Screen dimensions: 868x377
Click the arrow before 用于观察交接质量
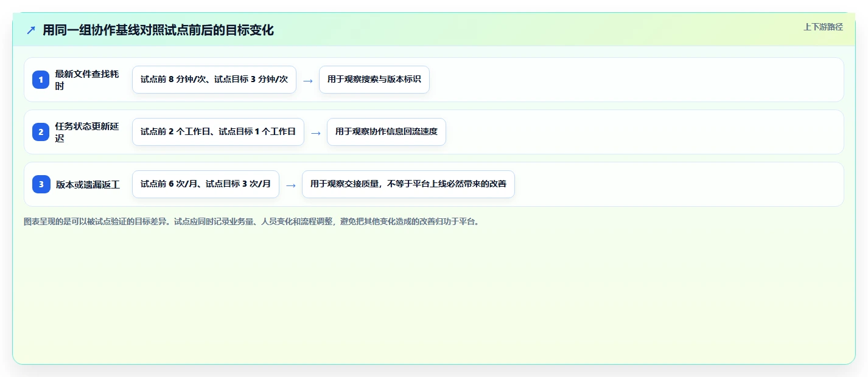[x=291, y=185]
